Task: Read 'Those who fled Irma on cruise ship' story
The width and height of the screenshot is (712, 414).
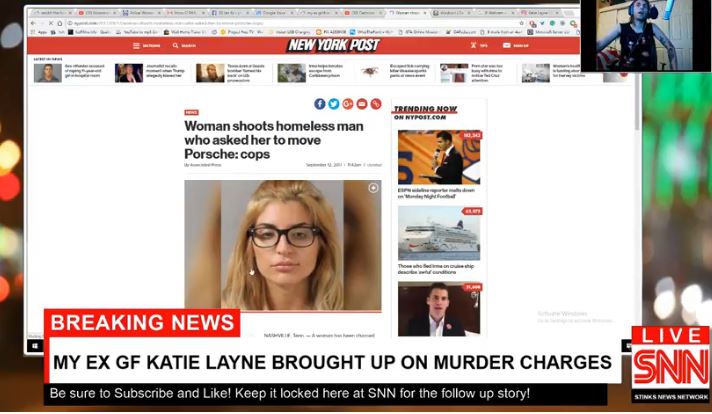Action: pyautogui.click(x=436, y=269)
